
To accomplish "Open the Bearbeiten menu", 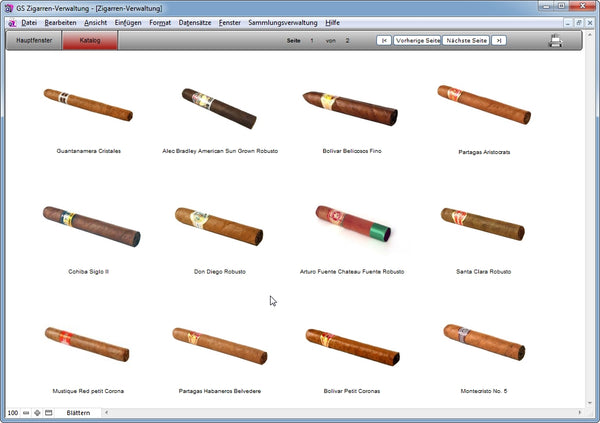I will (60, 23).
